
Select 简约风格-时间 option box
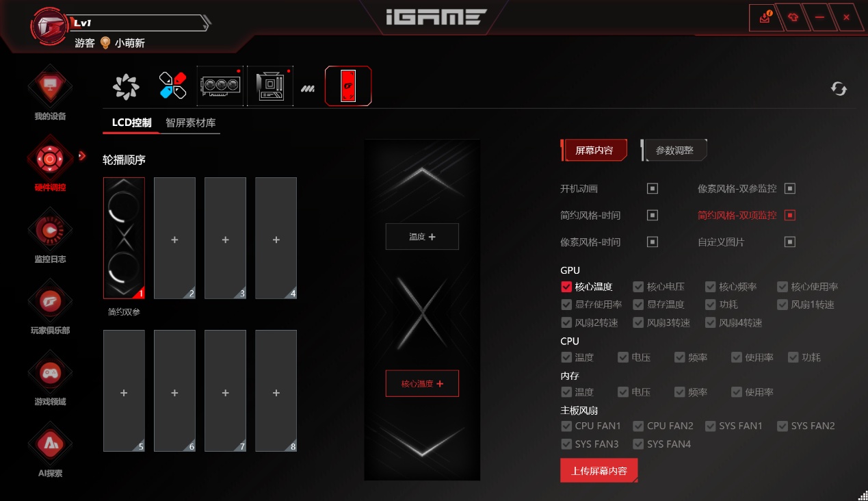point(653,215)
